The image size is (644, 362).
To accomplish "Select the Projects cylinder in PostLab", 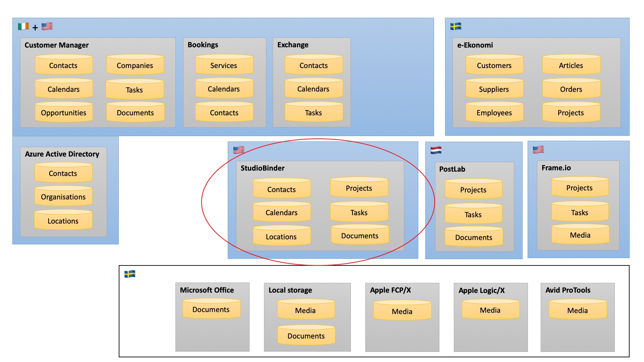I will coord(474,189).
